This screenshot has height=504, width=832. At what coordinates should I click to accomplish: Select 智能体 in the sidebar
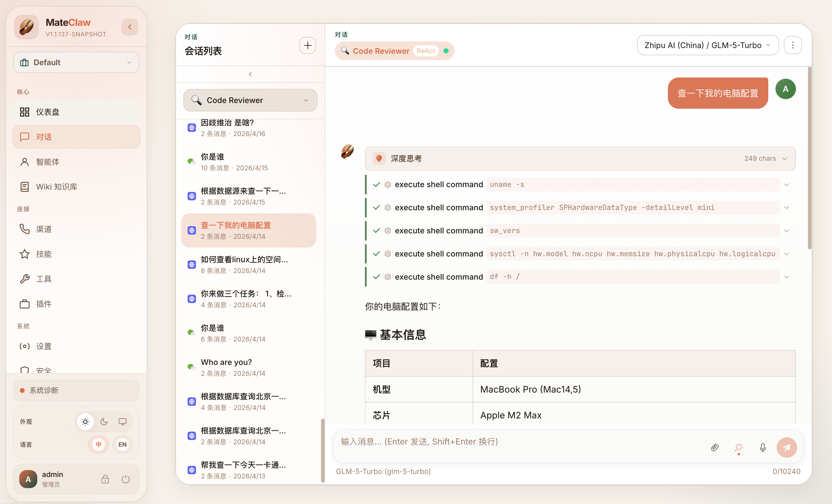coord(47,162)
